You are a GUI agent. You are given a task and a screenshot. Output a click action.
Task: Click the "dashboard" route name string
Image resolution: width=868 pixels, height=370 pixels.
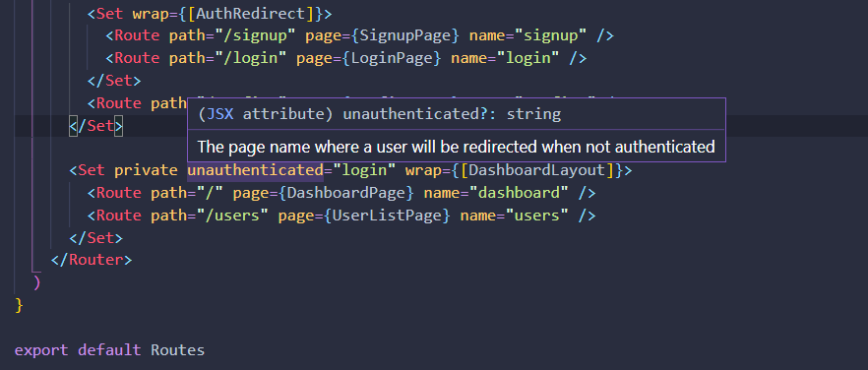[519, 193]
